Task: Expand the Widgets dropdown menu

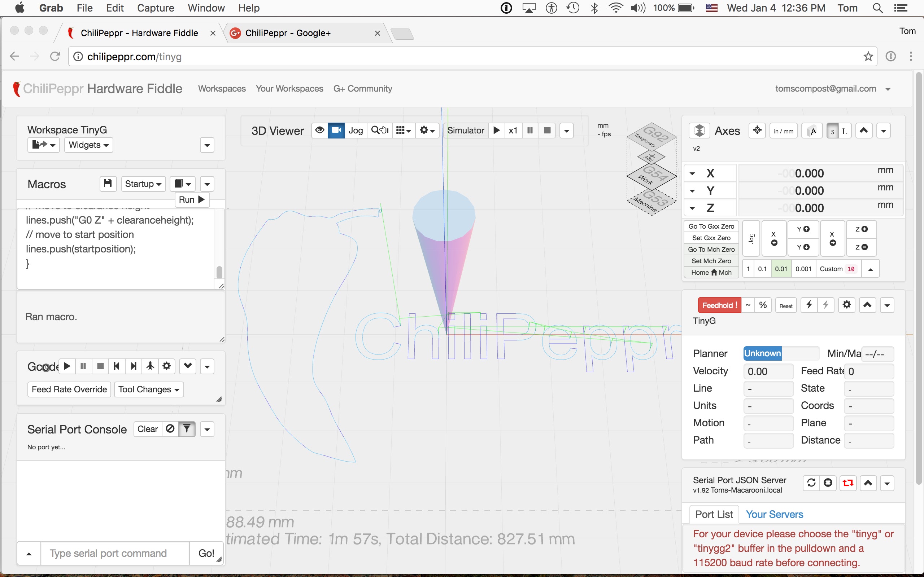Action: coord(88,145)
